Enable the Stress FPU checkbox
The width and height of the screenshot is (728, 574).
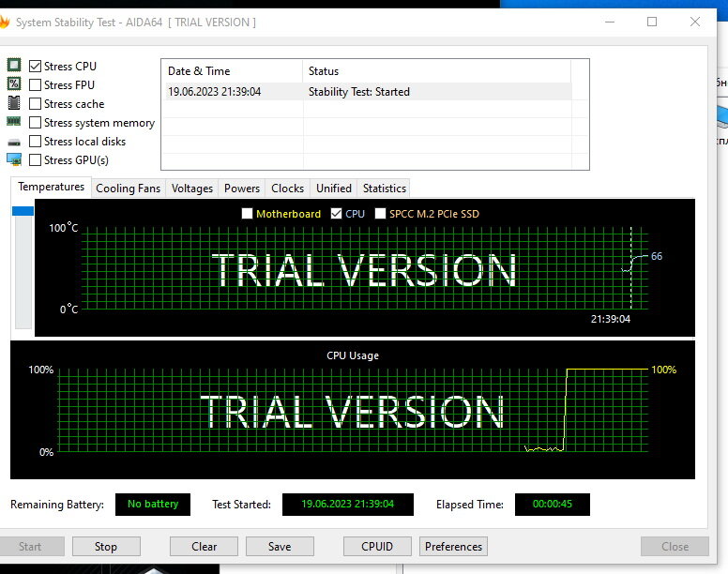point(36,85)
